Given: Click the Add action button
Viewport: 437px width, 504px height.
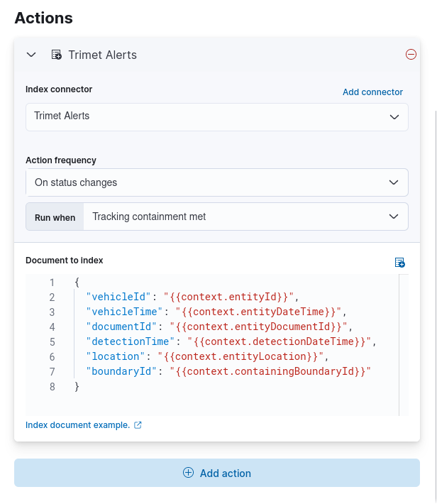Looking at the screenshot, I should click(217, 473).
